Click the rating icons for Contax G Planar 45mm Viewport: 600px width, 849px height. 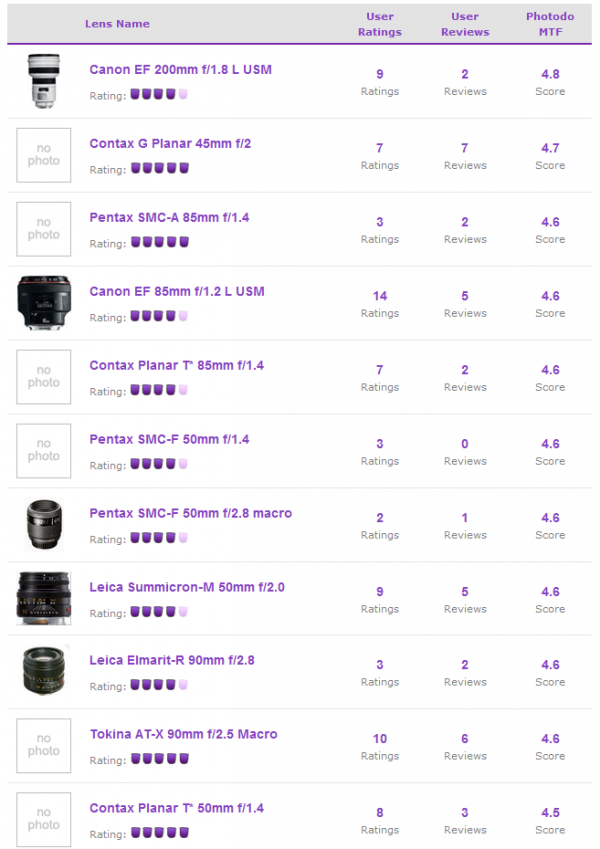pos(160,168)
